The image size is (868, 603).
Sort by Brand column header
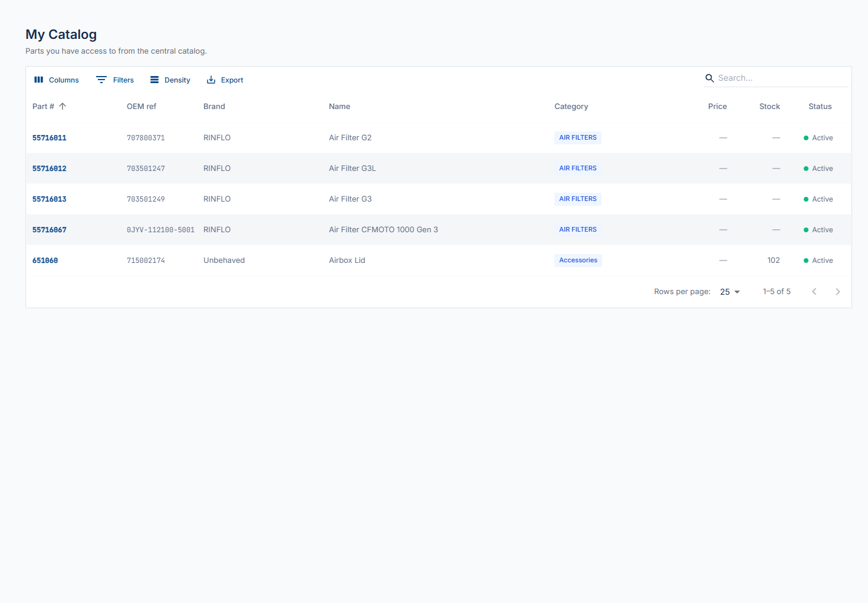point(214,106)
